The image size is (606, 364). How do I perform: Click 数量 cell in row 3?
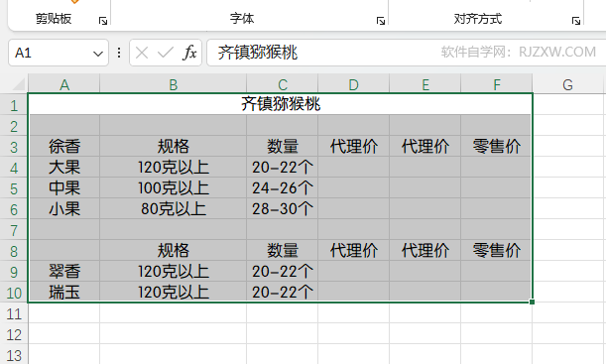[282, 147]
